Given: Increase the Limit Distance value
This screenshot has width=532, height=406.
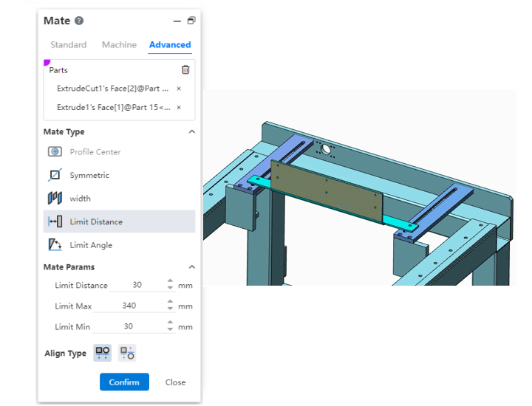Looking at the screenshot, I should [170, 281].
